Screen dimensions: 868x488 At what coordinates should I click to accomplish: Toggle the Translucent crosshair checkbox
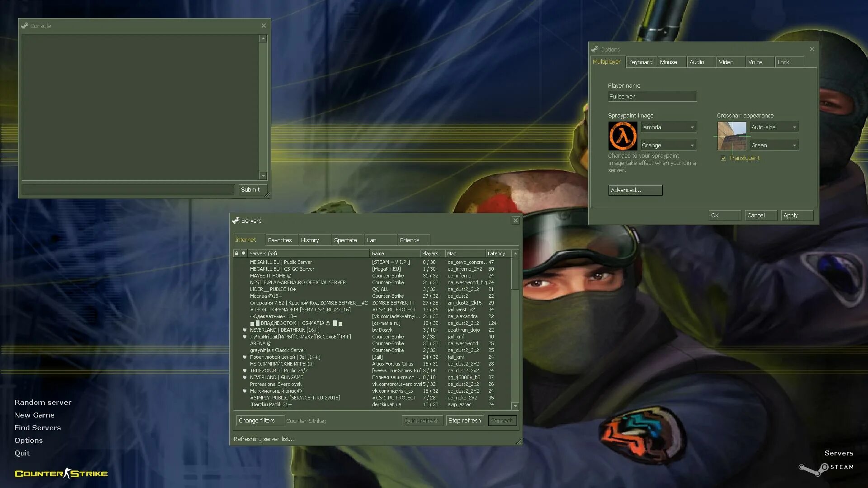(723, 158)
